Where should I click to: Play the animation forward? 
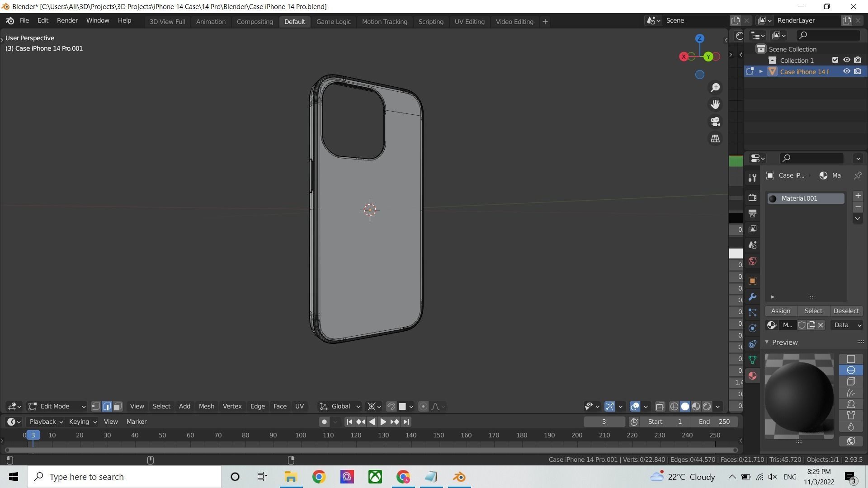pos(383,422)
